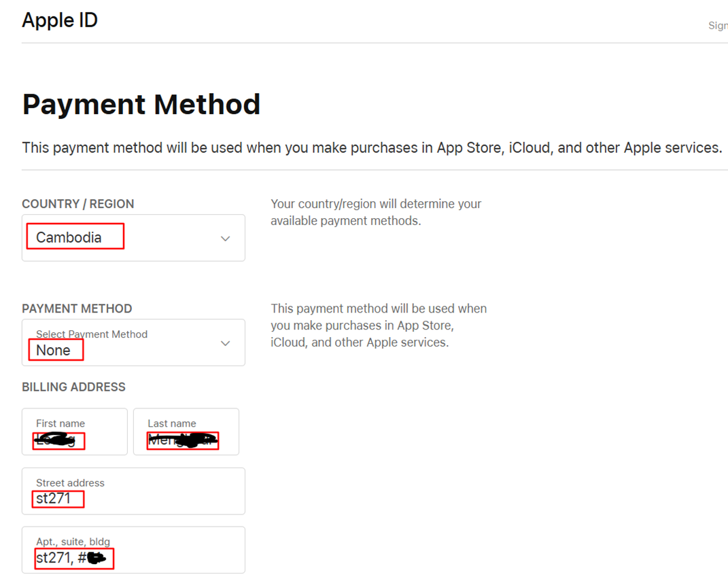Open the Country / Region dropdown showing Cambodia
Viewport: 728px width, 581px height.
point(133,238)
